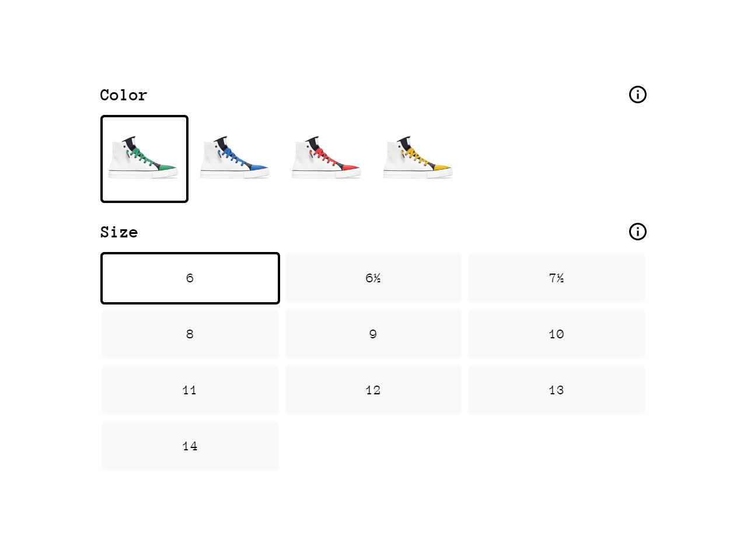747x560 pixels.
Task: Pick size 7½
Action: 557,278
